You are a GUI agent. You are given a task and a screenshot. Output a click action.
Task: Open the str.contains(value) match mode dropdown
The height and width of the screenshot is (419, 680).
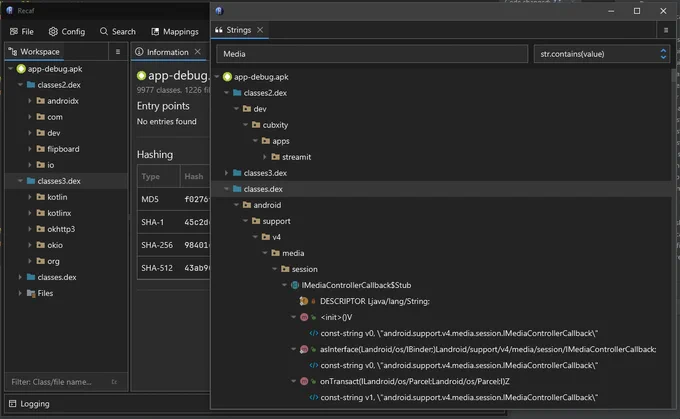coord(602,54)
